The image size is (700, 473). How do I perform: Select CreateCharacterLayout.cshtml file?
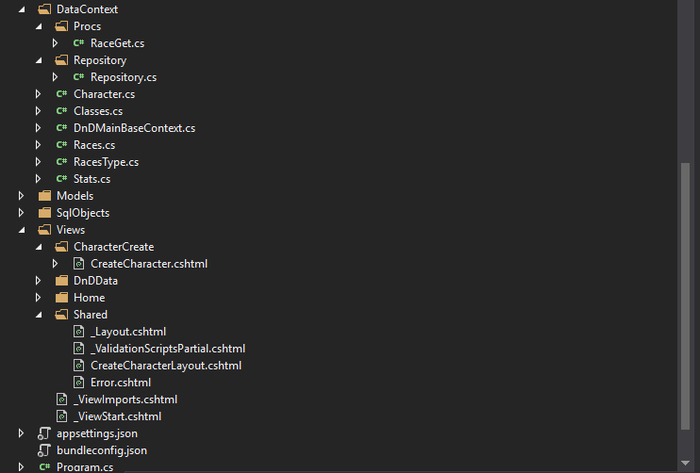(165, 365)
